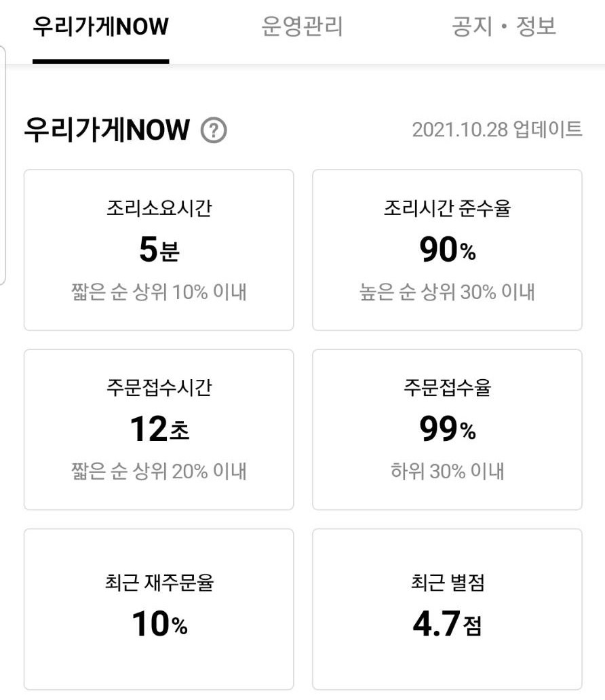Click the 5분 cooking time value

[x=159, y=249]
